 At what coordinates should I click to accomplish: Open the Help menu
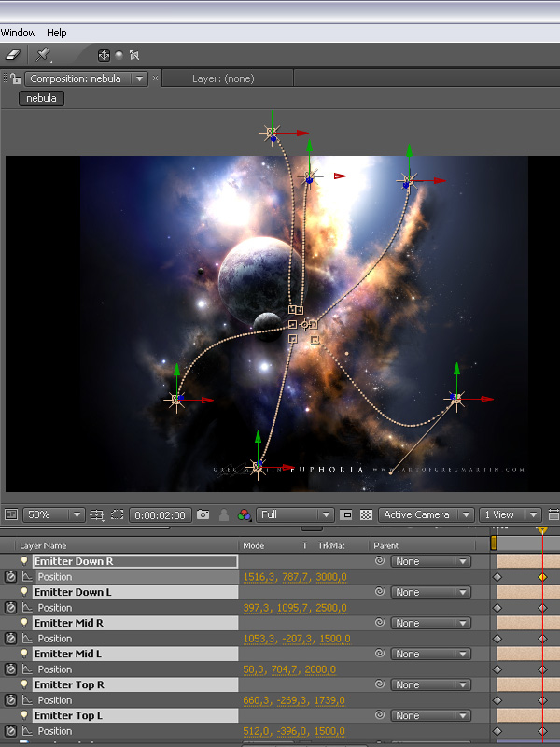(57, 33)
